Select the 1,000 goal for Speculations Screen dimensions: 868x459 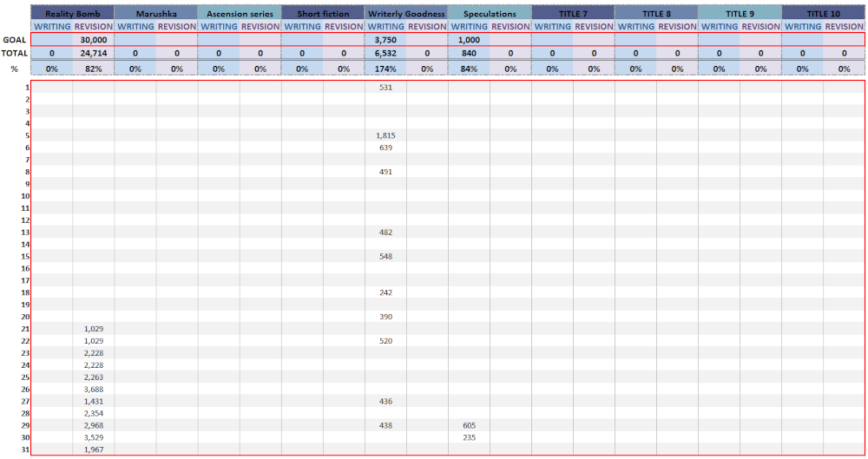click(469, 40)
